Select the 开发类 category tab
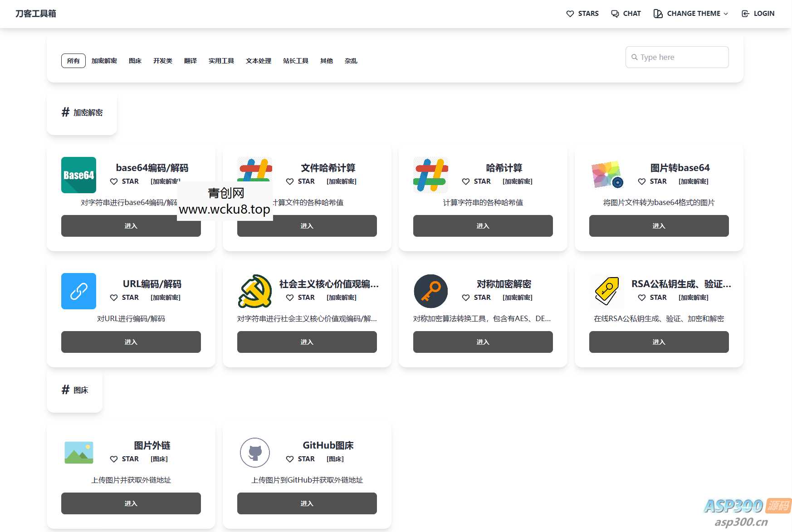The width and height of the screenshot is (792, 532). [x=162, y=60]
